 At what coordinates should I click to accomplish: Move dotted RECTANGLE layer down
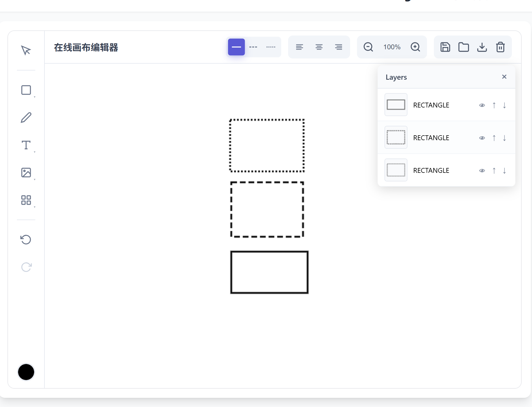point(504,171)
